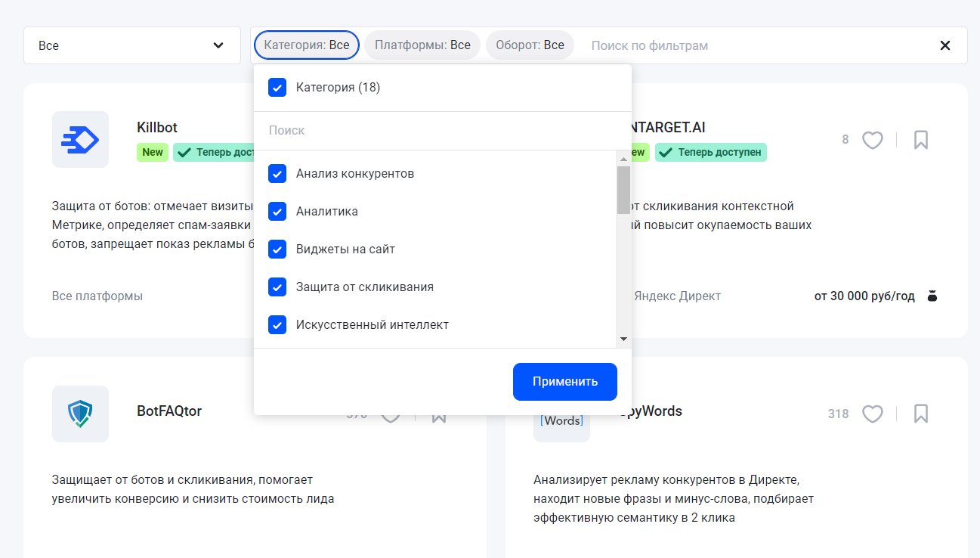
Task: Select the Категория: Все filter chip
Action: point(306,45)
